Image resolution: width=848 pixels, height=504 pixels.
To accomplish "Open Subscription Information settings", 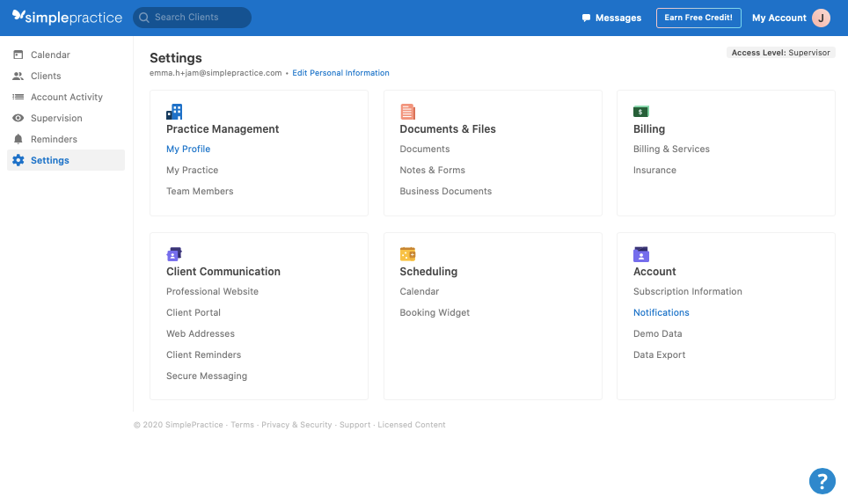I will (687, 291).
